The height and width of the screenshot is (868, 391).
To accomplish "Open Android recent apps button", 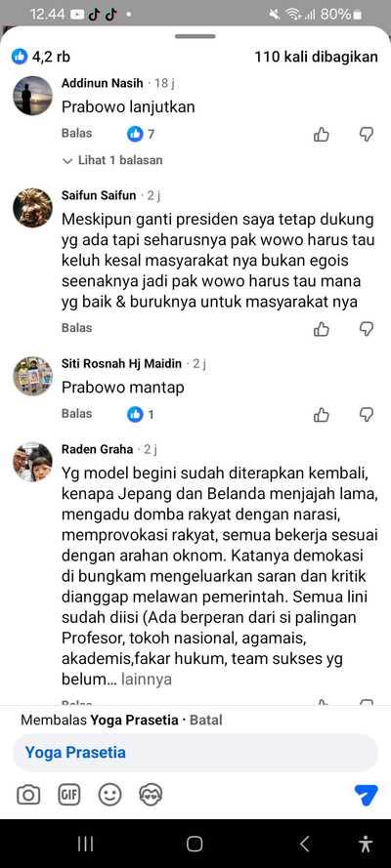I will click(x=85, y=844).
